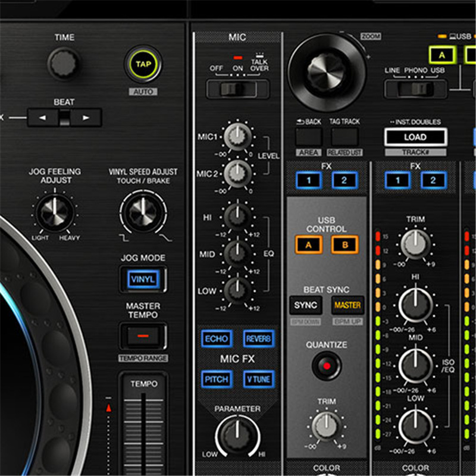The image size is (476, 476).
Task: Turn the TIME knob
Action: pos(64,64)
